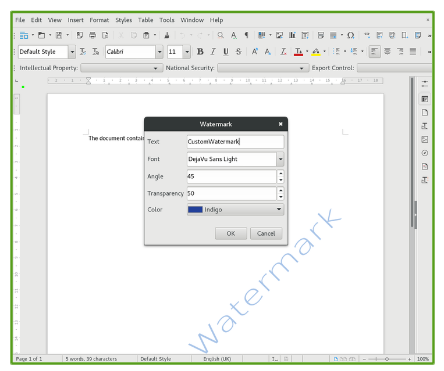Screen dimensions: 444x371
Task: Click the Insert Chart icon
Action: [292, 35]
